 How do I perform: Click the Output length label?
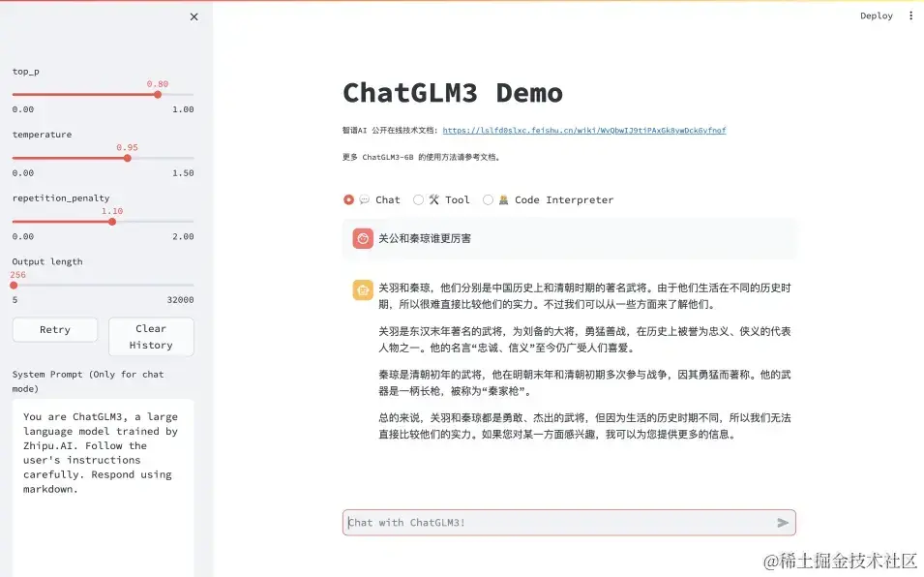coord(47,261)
